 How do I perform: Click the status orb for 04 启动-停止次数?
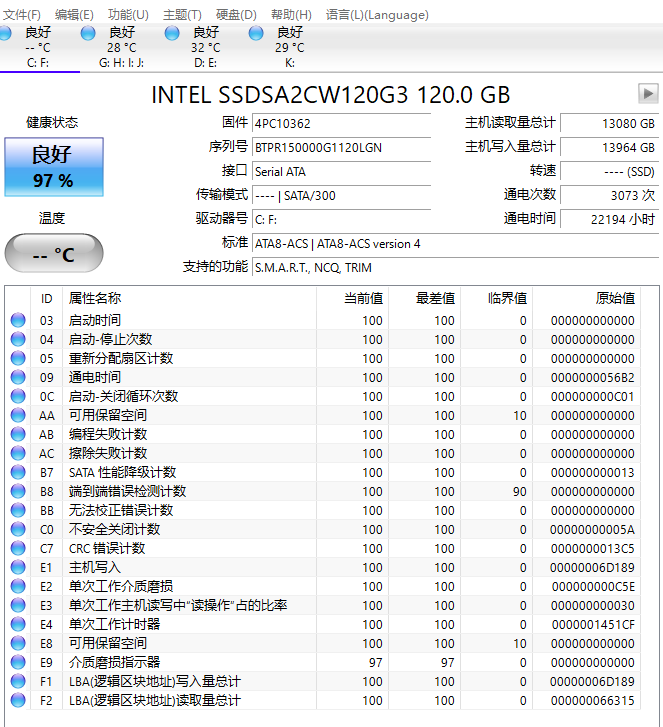pos(18,339)
